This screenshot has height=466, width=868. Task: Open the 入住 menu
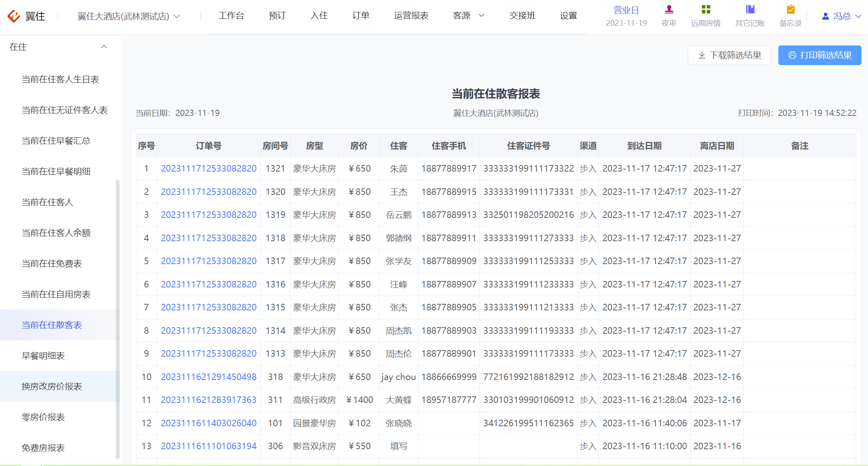click(319, 16)
